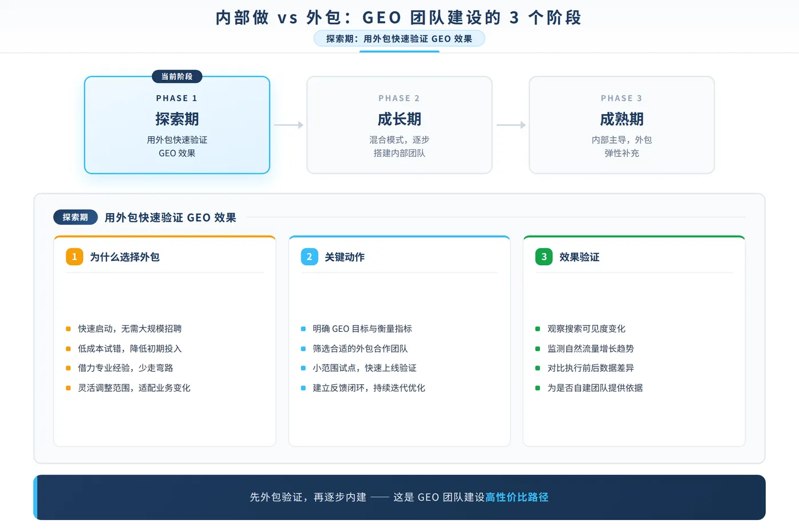The width and height of the screenshot is (799, 532).
Task: Click the text 对比执行前后数据差异
Action: (591, 368)
